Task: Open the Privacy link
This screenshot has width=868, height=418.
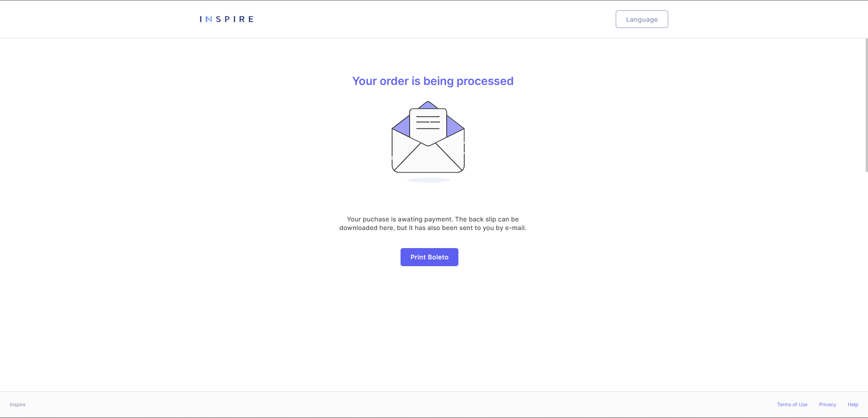Action: point(827,404)
